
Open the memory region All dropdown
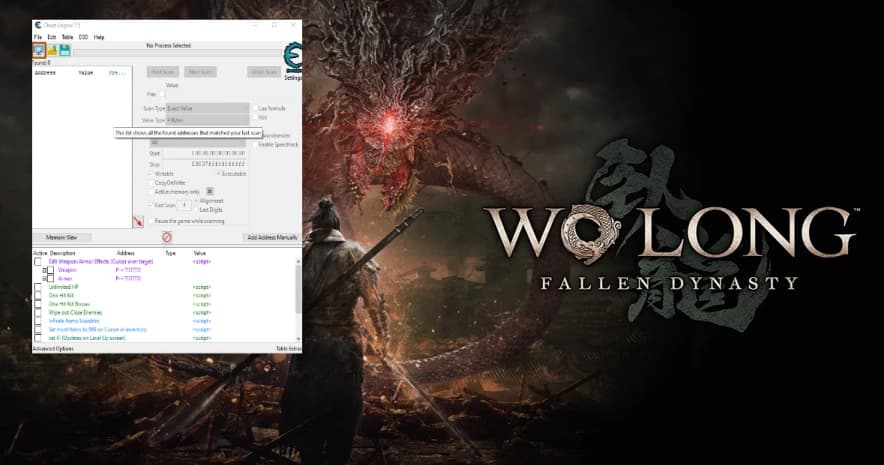198,143
